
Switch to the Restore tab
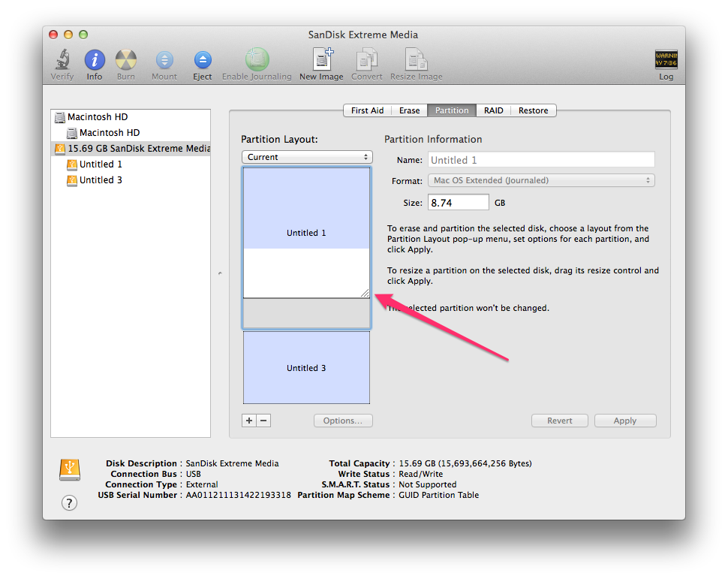[x=534, y=110]
